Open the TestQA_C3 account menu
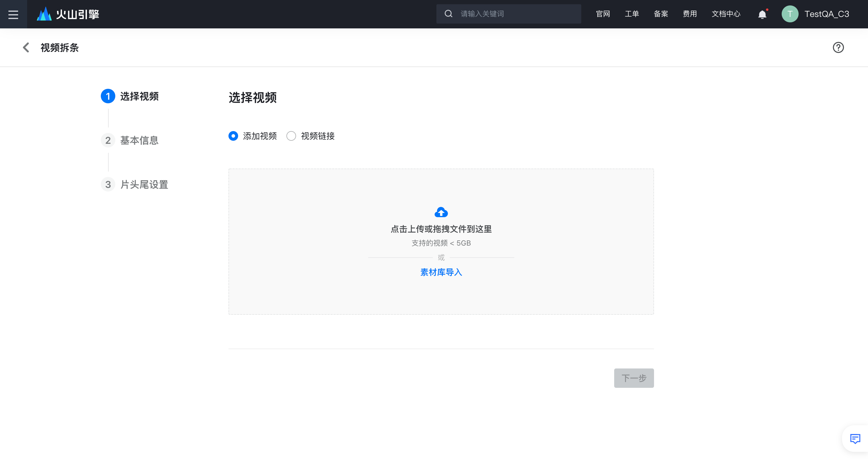868x476 pixels. click(x=827, y=14)
